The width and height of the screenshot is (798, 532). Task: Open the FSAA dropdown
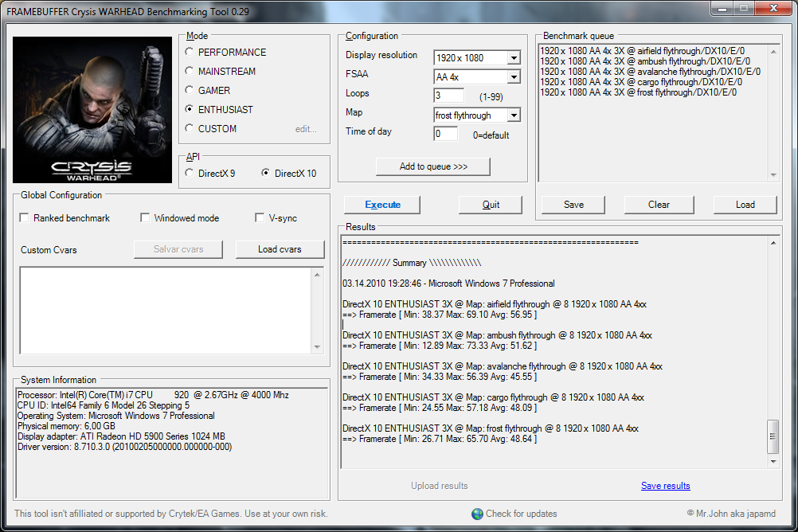pyautogui.click(x=514, y=77)
